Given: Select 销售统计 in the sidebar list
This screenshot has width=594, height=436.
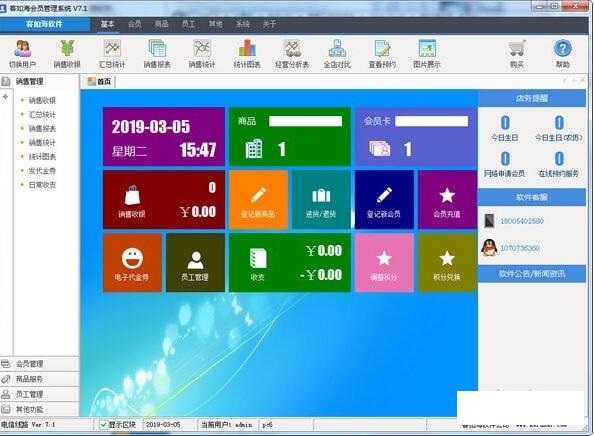Looking at the screenshot, I should click(x=42, y=142).
